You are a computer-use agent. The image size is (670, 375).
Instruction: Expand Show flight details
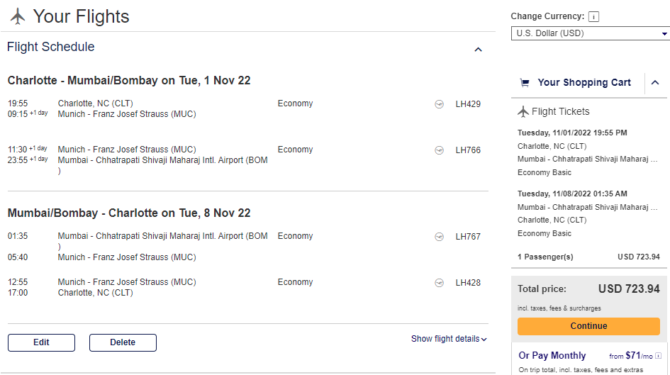point(449,339)
